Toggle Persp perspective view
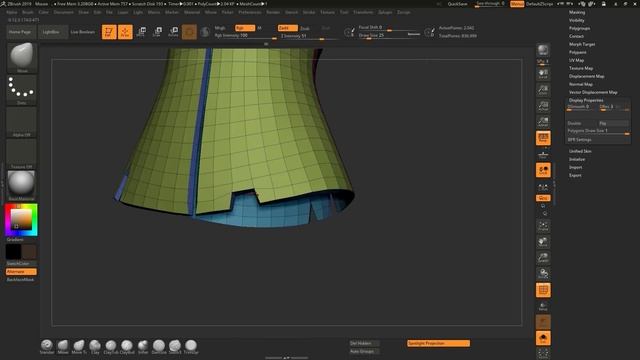 [543, 138]
